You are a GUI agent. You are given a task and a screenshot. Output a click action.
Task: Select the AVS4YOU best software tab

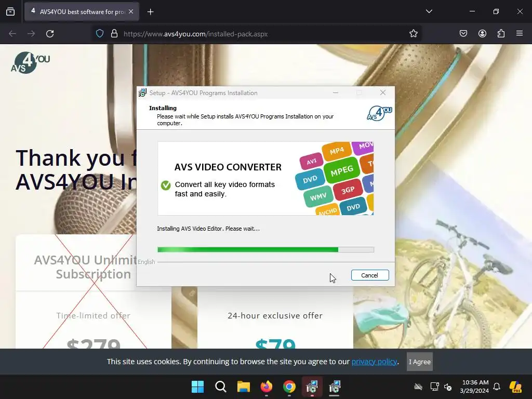pyautogui.click(x=82, y=11)
